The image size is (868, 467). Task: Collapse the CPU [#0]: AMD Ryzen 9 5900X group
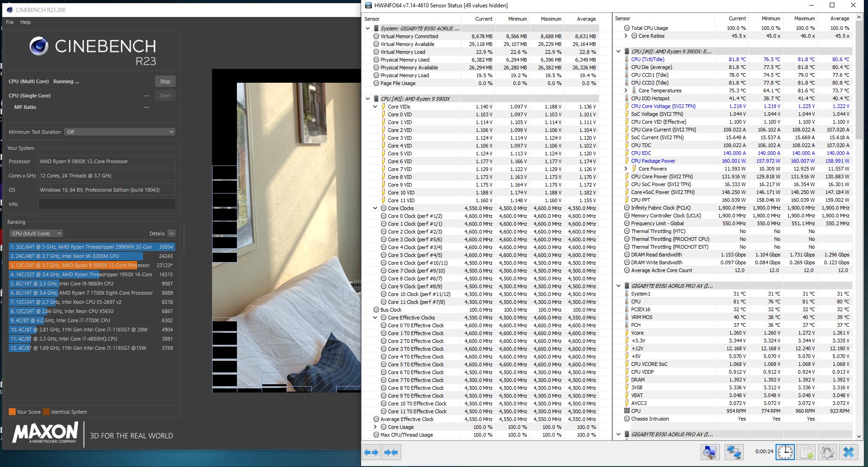[x=368, y=99]
